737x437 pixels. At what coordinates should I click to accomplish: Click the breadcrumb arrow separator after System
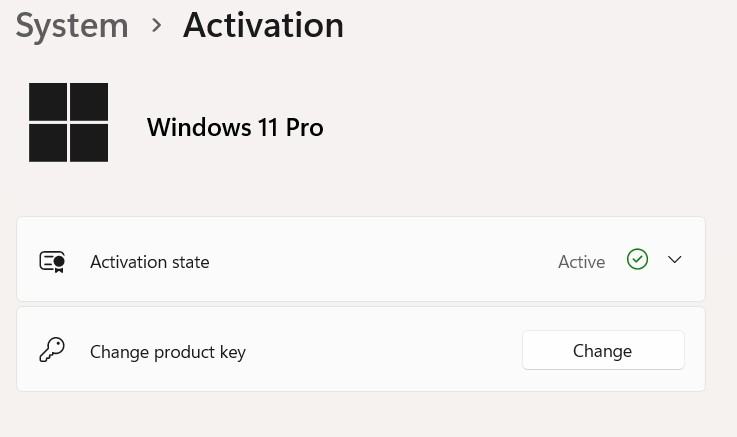pos(156,26)
